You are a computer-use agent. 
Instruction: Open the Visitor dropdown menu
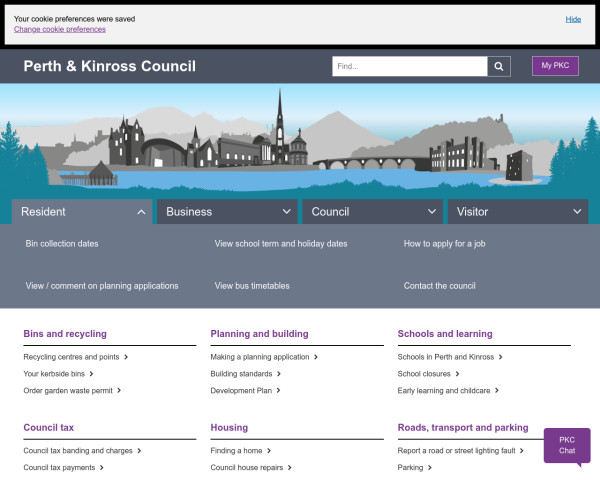coord(518,212)
